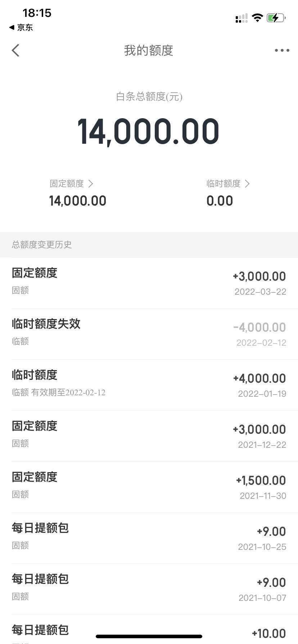
Task: Tap the 总额度变更历史 section header
Action: [149, 245]
